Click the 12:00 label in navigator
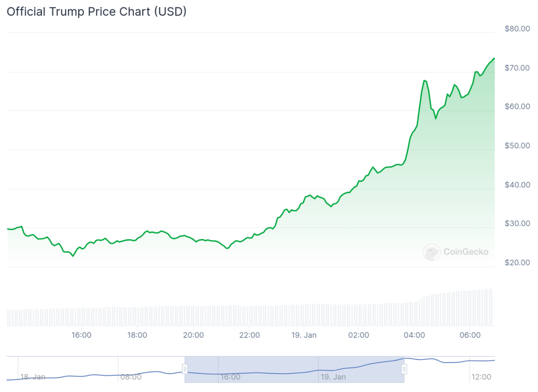The height and width of the screenshot is (392, 538). click(x=481, y=377)
